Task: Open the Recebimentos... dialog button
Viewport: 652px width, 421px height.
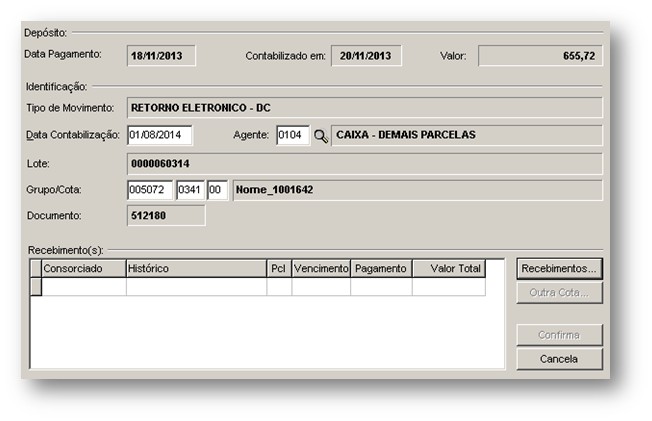Action: click(559, 269)
